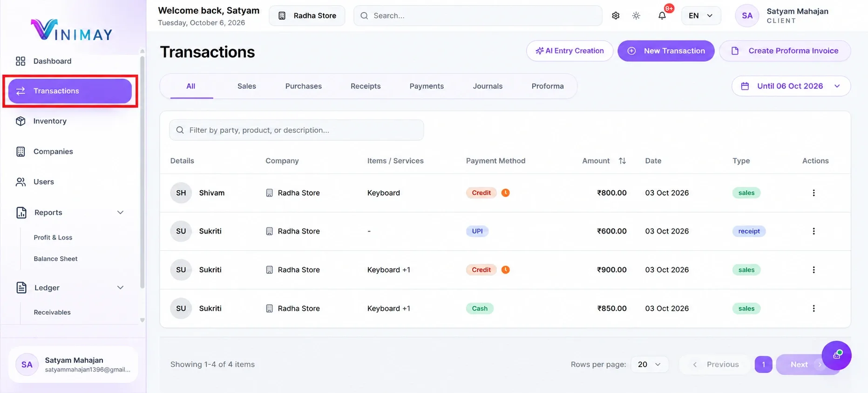Select the All tab

tap(191, 86)
